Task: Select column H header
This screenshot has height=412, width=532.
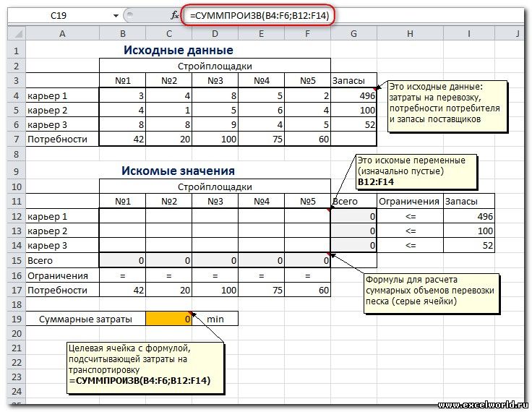Action: (x=410, y=33)
